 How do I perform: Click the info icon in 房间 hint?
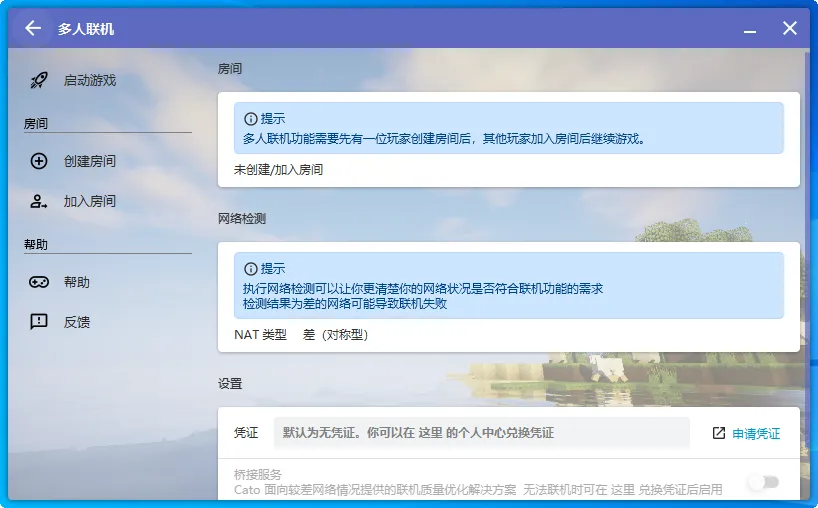click(251, 118)
